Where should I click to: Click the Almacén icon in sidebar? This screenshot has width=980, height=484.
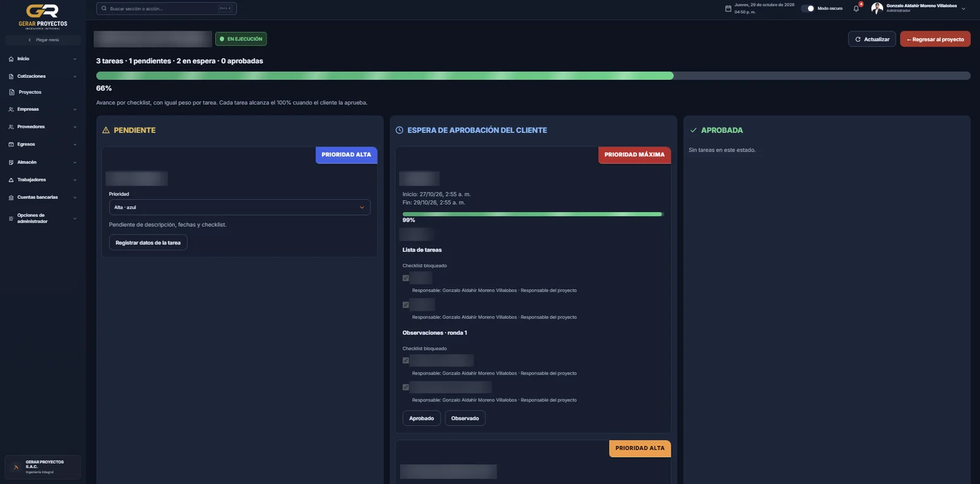(11, 162)
